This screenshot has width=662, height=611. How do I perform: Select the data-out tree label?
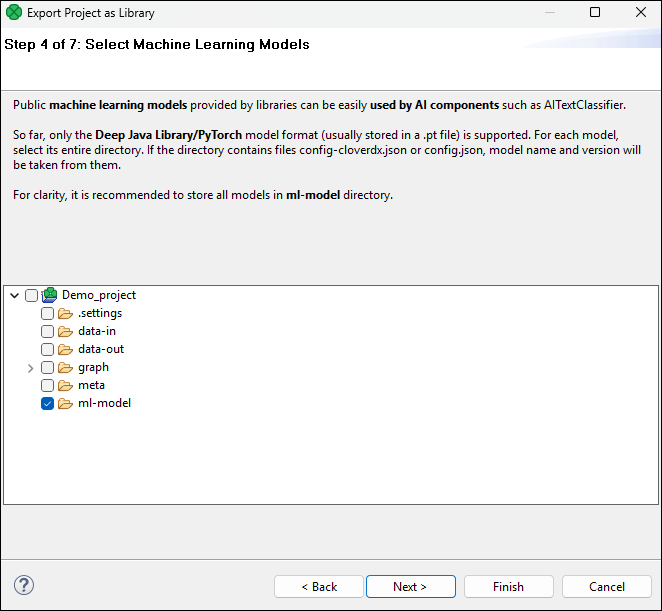[101, 349]
